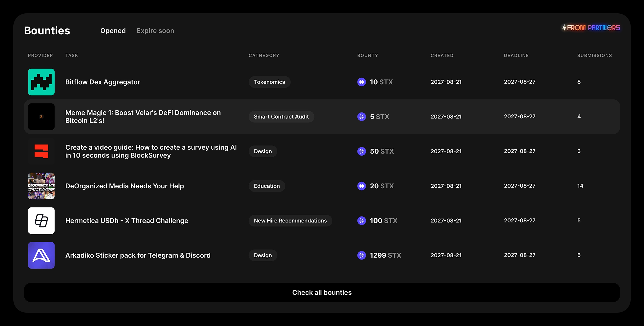Click the Arkadiko purple provider logo
This screenshot has height=326, width=644.
coord(41,255)
